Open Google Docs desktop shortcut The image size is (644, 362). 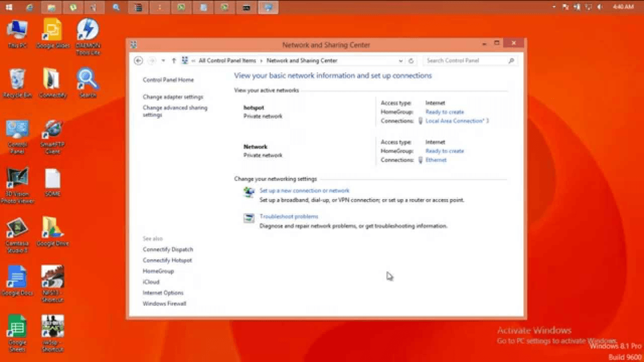click(x=17, y=281)
